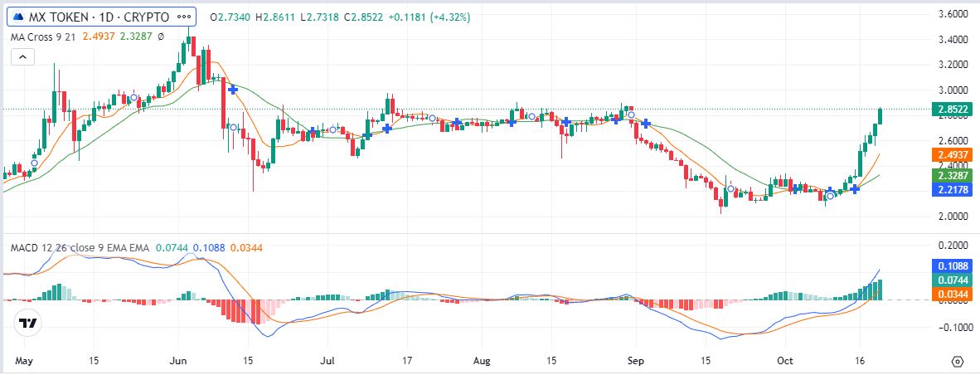Screen dimensions: 980x375
Task: Click the -0.1000 MACD scale value
Action: click(x=954, y=327)
